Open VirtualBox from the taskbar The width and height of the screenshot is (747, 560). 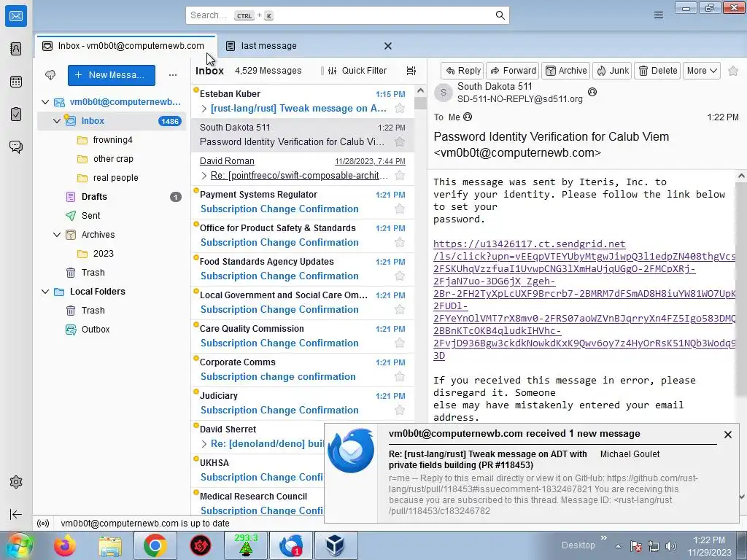pos(336,545)
